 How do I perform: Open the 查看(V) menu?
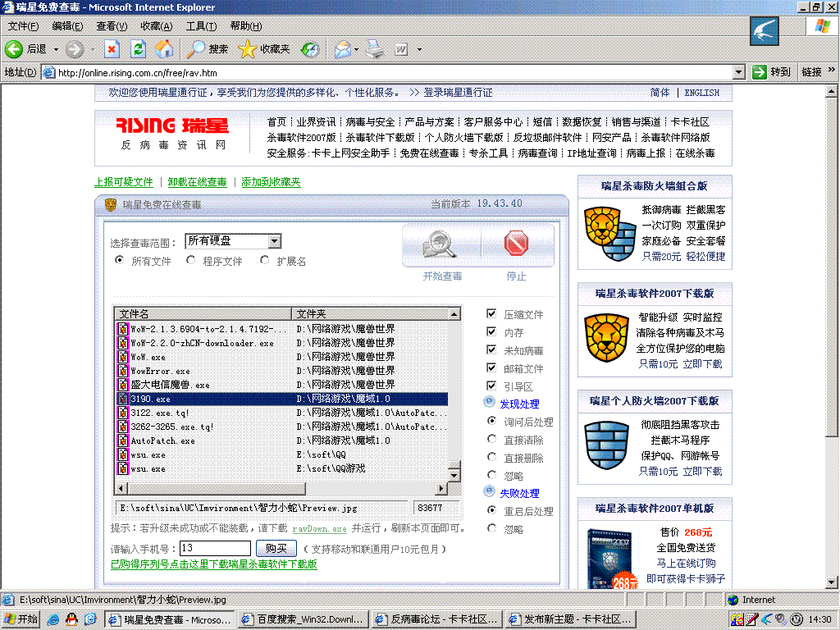[112, 25]
